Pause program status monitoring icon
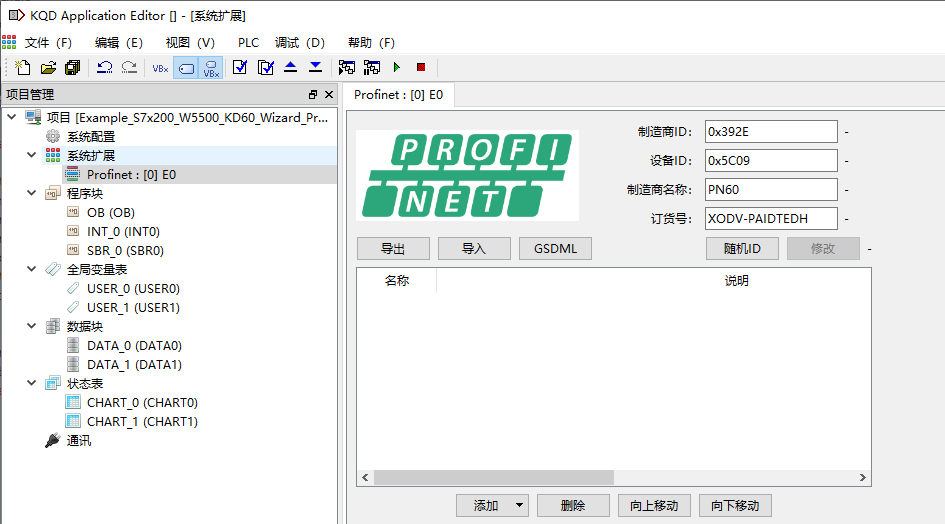This screenshot has height=524, width=945. 372,68
